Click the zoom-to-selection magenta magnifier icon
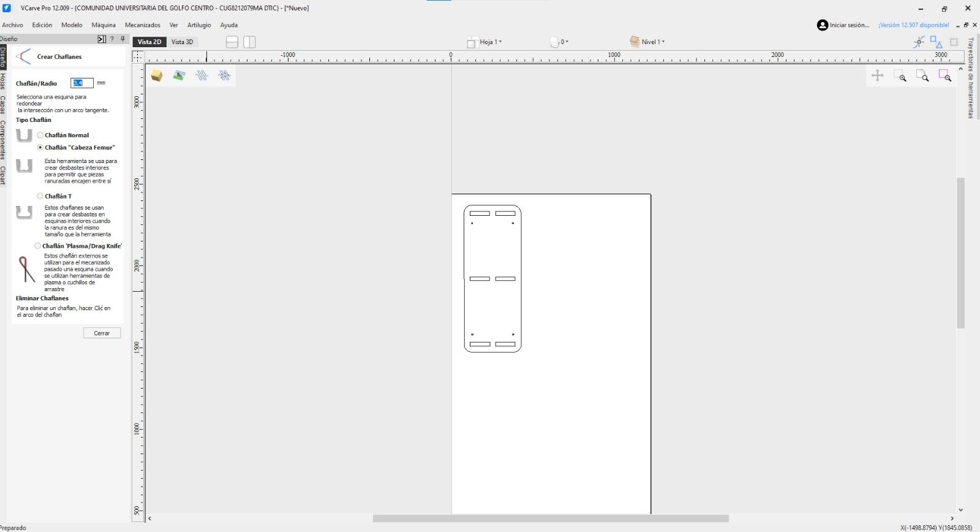Screen dimensions: 980x532 tap(945, 75)
